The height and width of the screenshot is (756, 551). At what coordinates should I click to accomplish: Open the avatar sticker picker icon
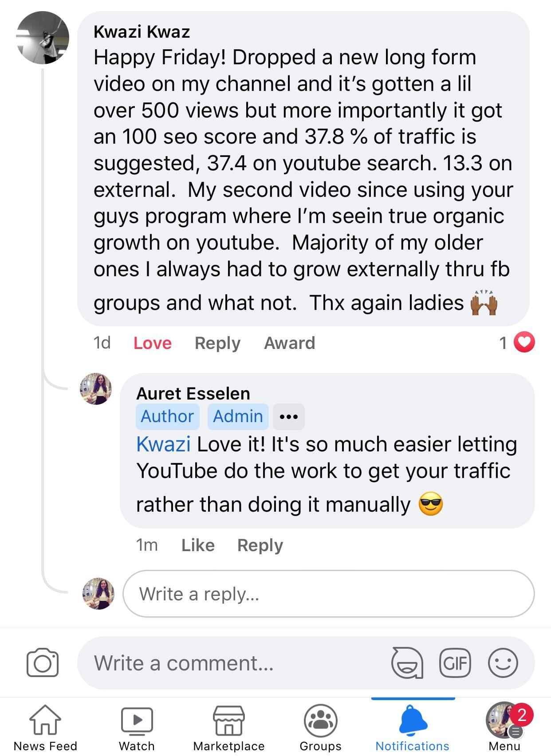(407, 663)
